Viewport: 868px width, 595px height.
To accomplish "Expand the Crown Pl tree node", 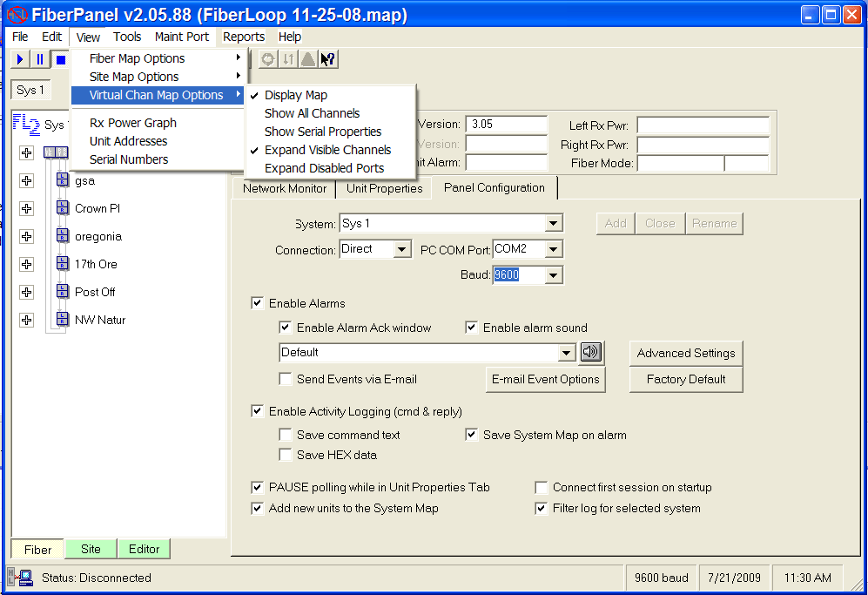I will [26, 209].
